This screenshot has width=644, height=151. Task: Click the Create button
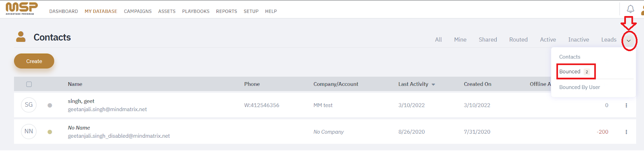(34, 61)
